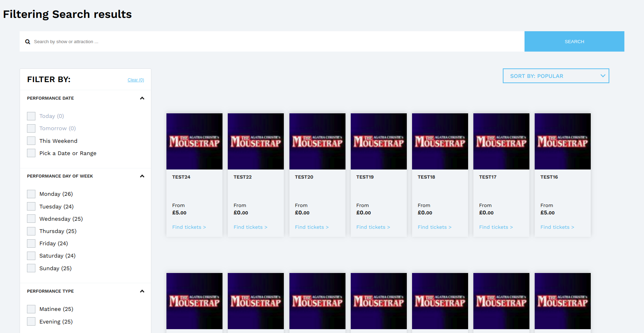Click the TEST24 show title
The width and height of the screenshot is (644, 333).
(181, 177)
